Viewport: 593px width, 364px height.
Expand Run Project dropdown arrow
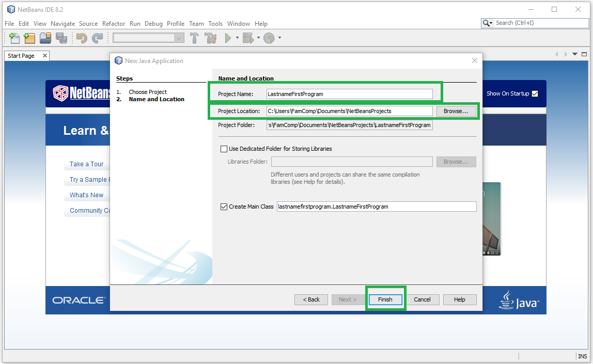[x=237, y=38]
